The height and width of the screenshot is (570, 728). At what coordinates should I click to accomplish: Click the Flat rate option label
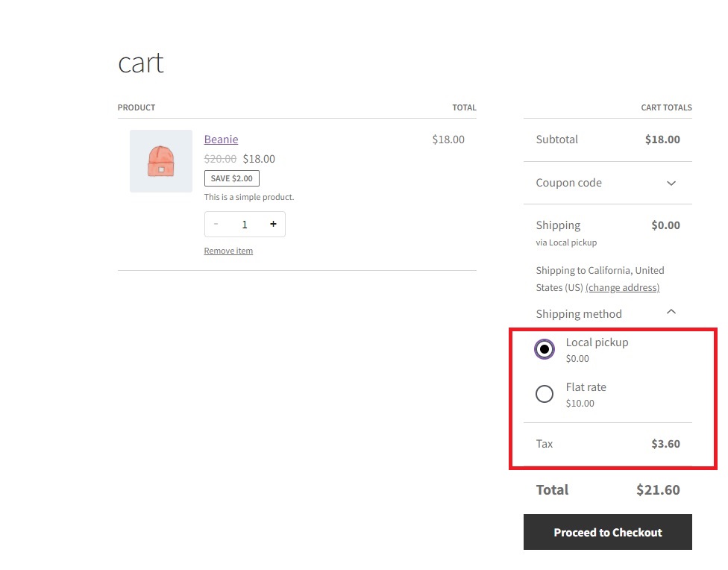click(586, 387)
